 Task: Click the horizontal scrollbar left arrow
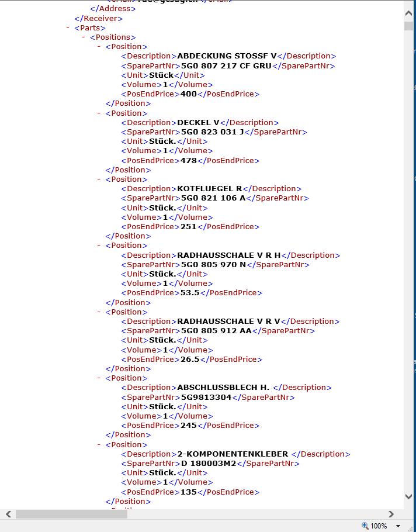click(x=8, y=514)
